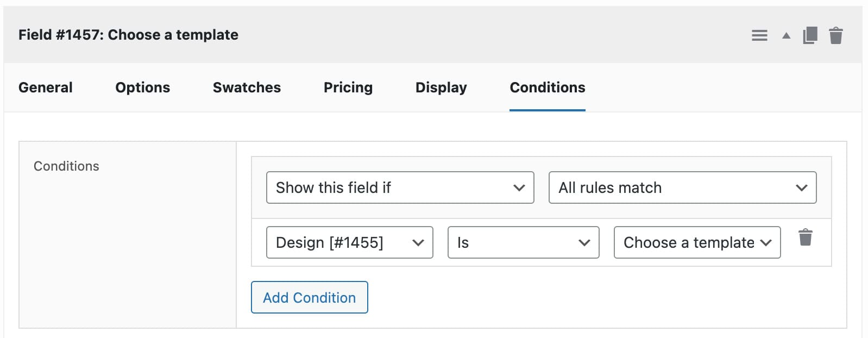Open the field reorder hamburger menu icon

point(759,36)
